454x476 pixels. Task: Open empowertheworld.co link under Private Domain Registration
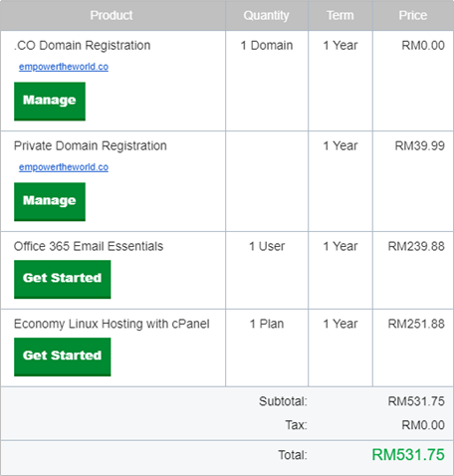tap(64, 167)
